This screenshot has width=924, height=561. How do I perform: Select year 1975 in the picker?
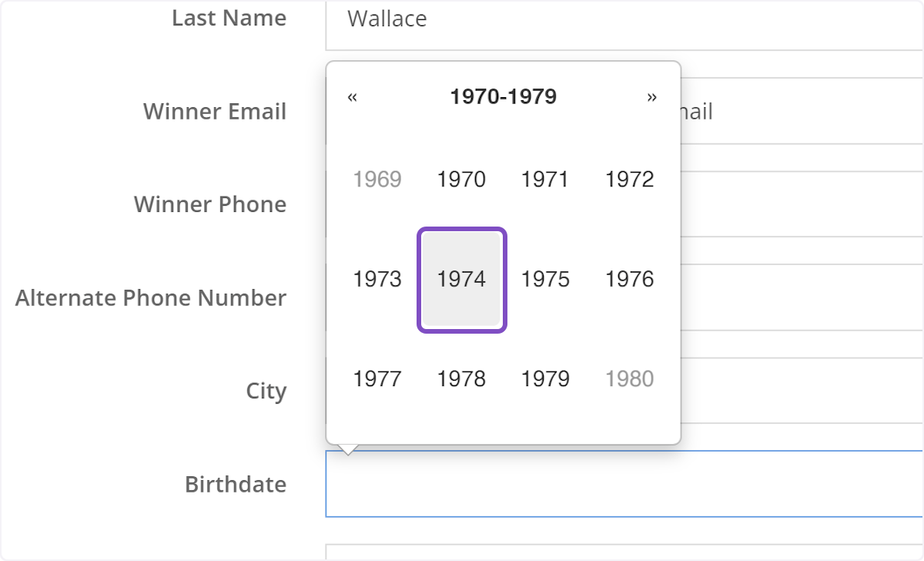click(x=545, y=279)
